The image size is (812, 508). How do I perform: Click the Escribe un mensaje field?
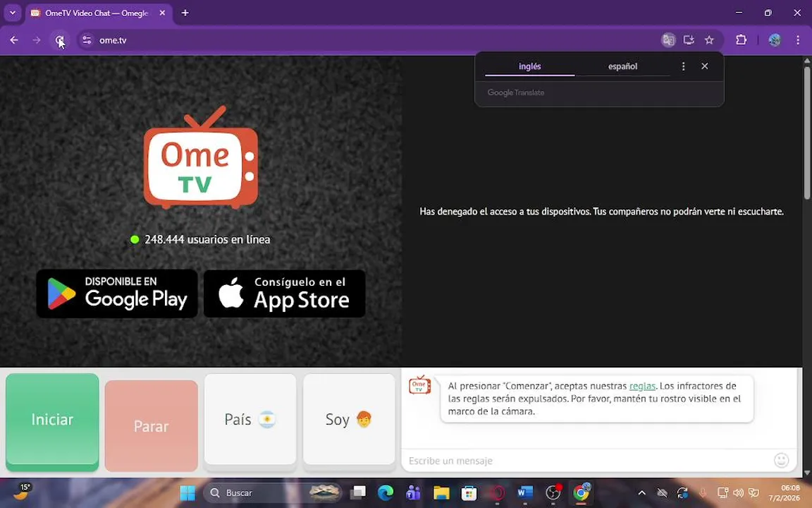(x=588, y=460)
